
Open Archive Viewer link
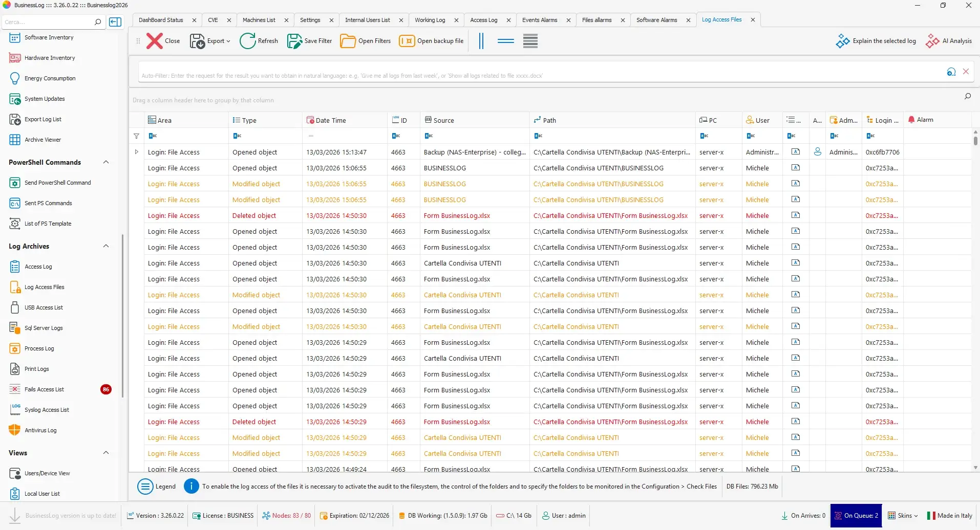(x=42, y=140)
